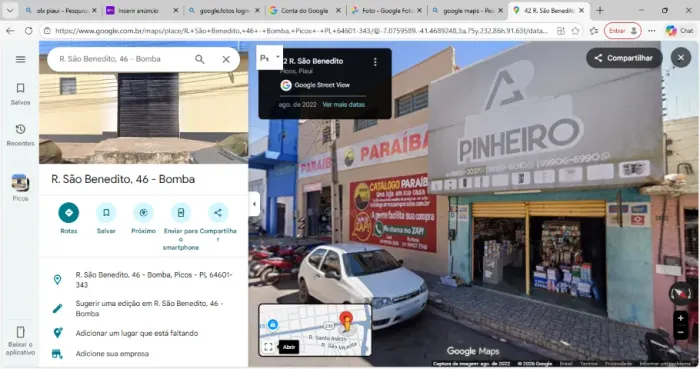Open browser favorites list icon

click(x=594, y=31)
